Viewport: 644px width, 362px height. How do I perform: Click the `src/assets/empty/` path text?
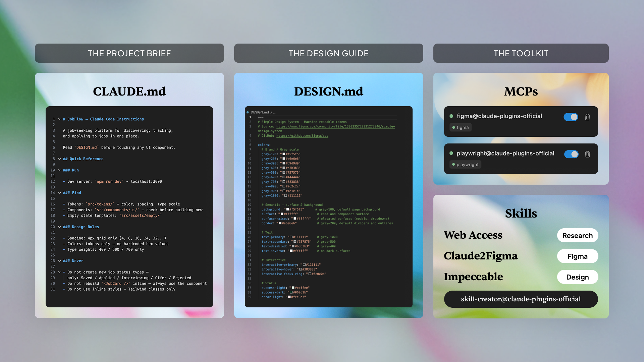(x=140, y=216)
